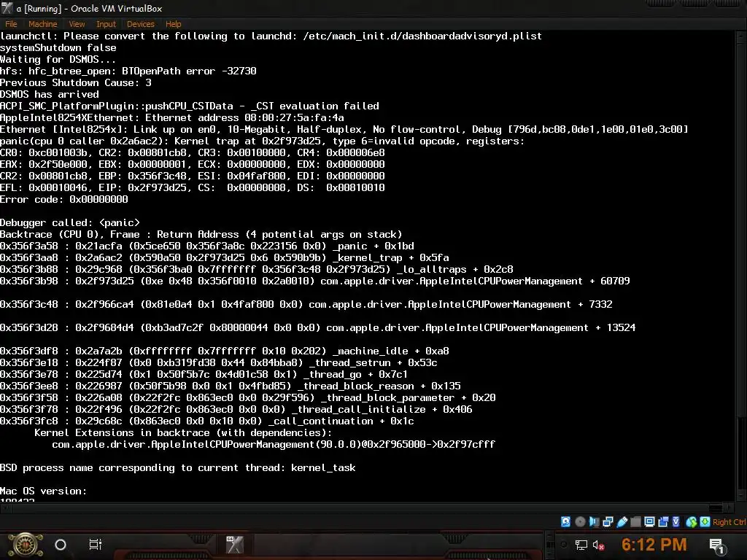Click the 'DSMOS has arrived' line
The image size is (747, 560).
pos(50,94)
